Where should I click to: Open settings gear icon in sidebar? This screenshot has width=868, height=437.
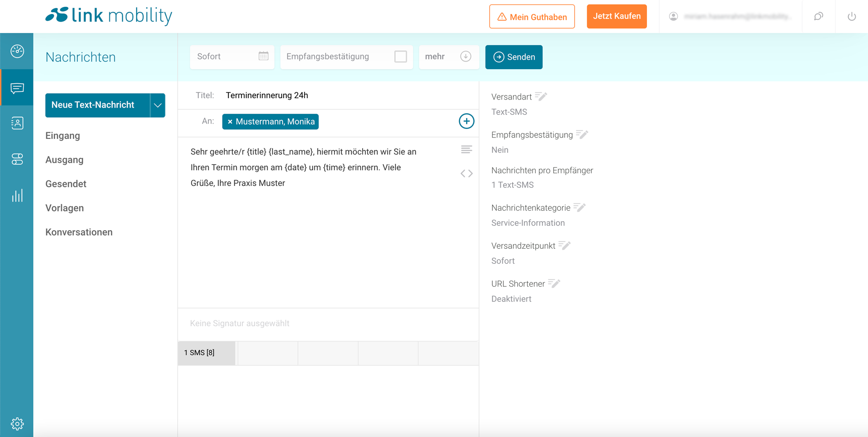click(17, 424)
